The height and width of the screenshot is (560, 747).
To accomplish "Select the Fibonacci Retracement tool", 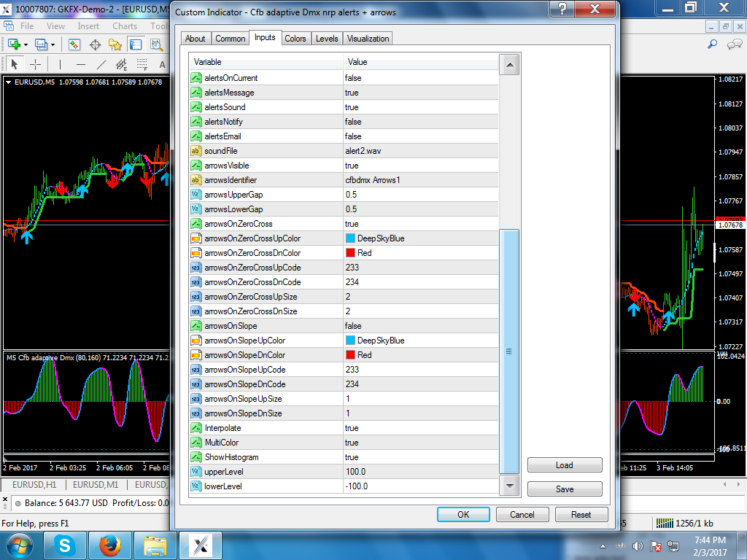I will pyautogui.click(x=142, y=64).
